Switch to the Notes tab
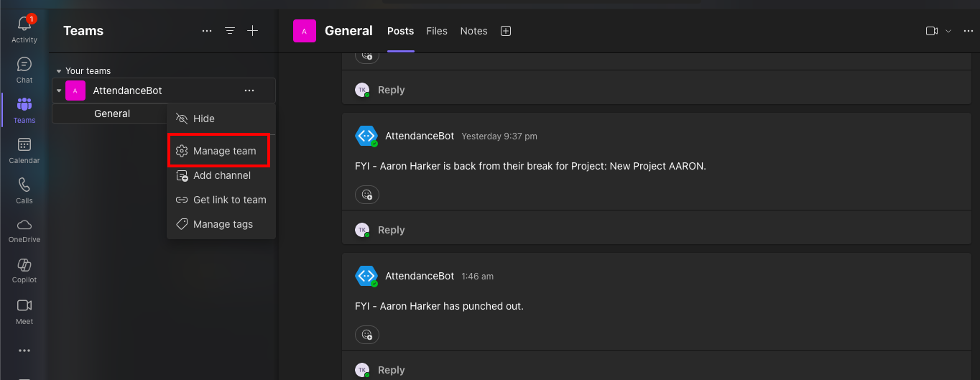Image resolution: width=980 pixels, height=380 pixels. pyautogui.click(x=473, y=31)
